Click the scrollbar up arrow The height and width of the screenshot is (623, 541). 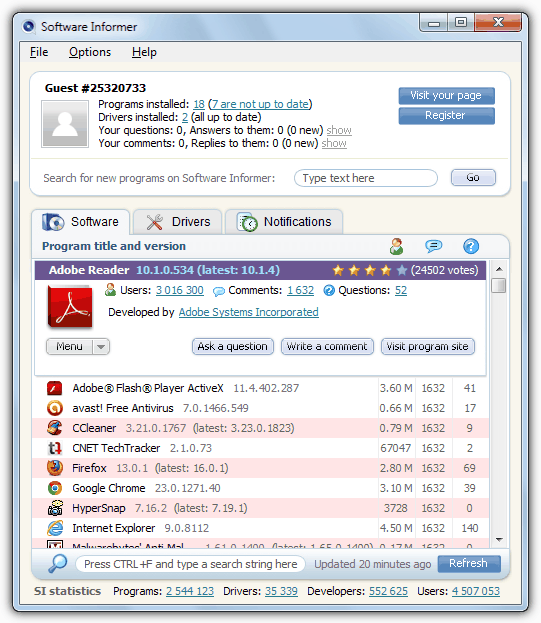coord(499,269)
